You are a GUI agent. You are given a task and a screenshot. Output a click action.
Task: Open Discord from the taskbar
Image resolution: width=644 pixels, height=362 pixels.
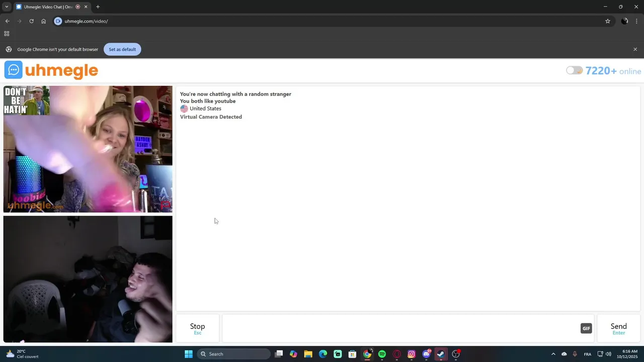click(426, 354)
